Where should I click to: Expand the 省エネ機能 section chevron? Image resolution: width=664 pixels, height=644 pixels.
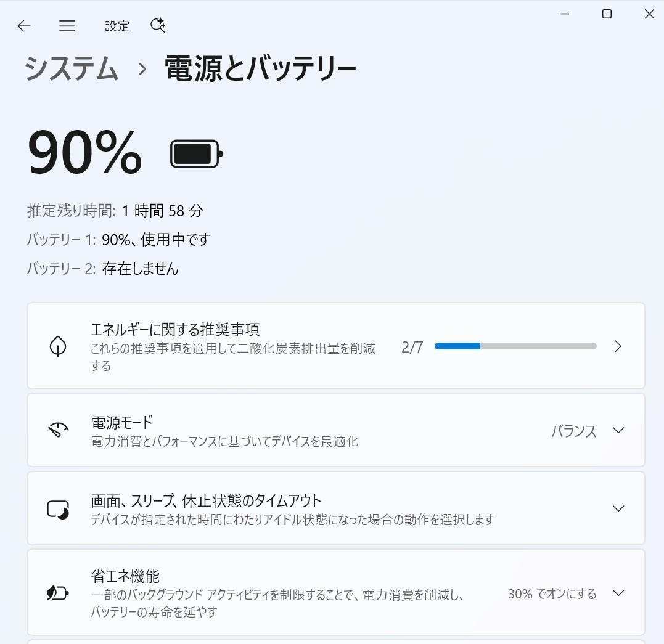pos(618,592)
